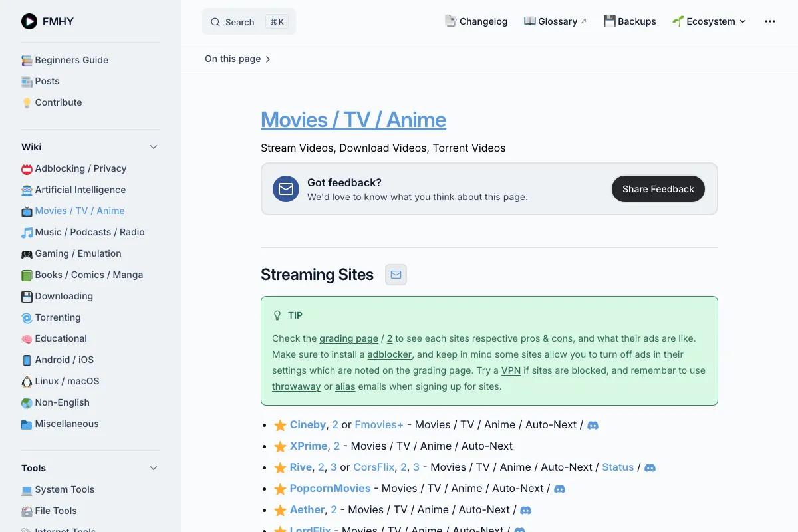The width and height of the screenshot is (798, 532).
Task: Open the Glossary nav item
Action: pyautogui.click(x=555, y=21)
